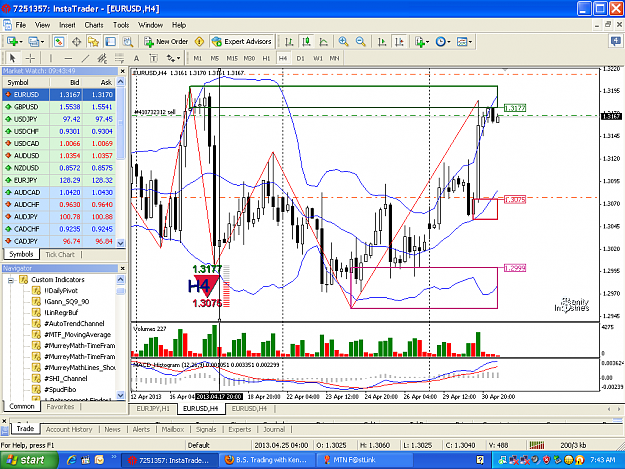Select the Equidistant Channel tool

[x=102, y=58]
